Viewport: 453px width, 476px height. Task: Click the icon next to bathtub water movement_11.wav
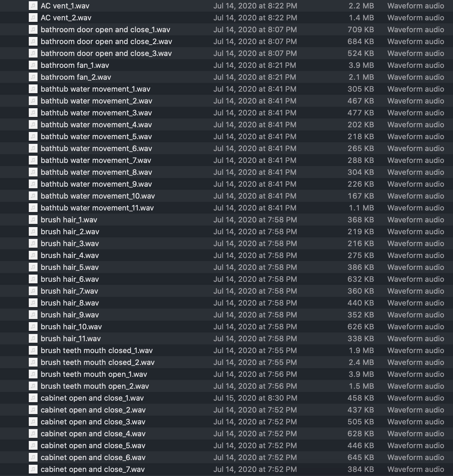[33, 208]
